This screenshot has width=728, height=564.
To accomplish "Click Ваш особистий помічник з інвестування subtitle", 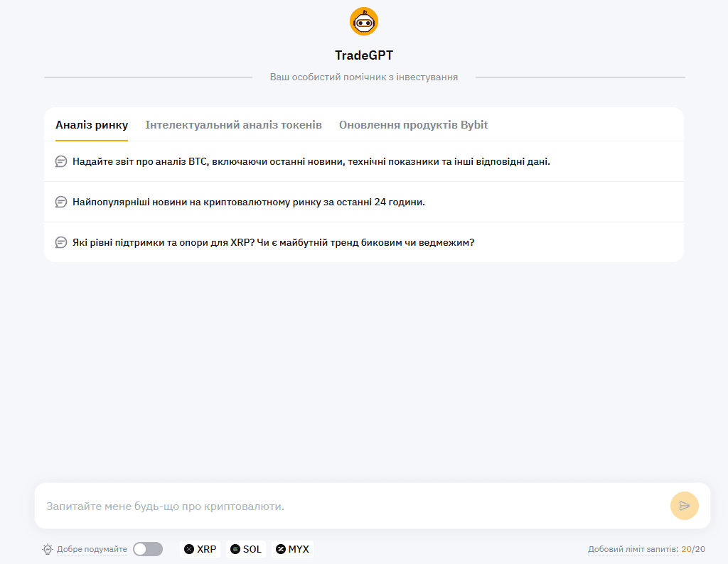I will point(364,77).
